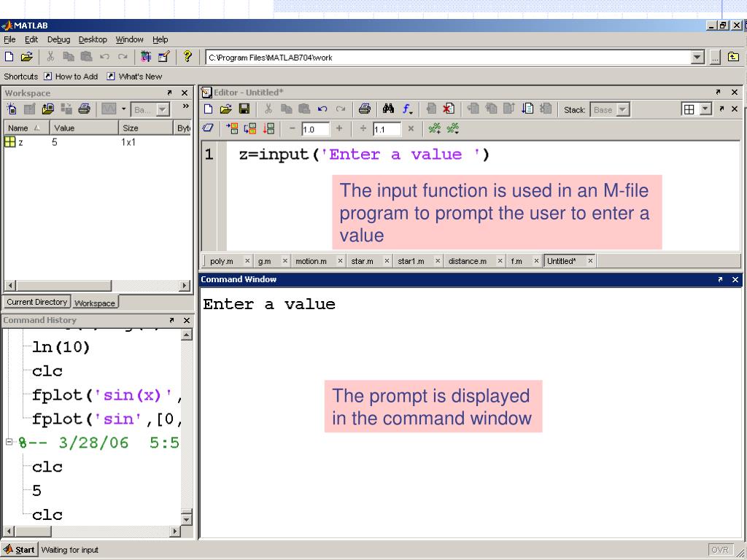
Task: Switch to the distance.m editor tab
Action: coord(468,261)
